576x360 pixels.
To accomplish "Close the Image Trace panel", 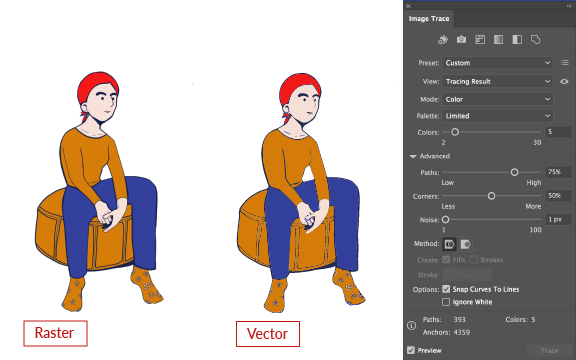I will pyautogui.click(x=408, y=6).
